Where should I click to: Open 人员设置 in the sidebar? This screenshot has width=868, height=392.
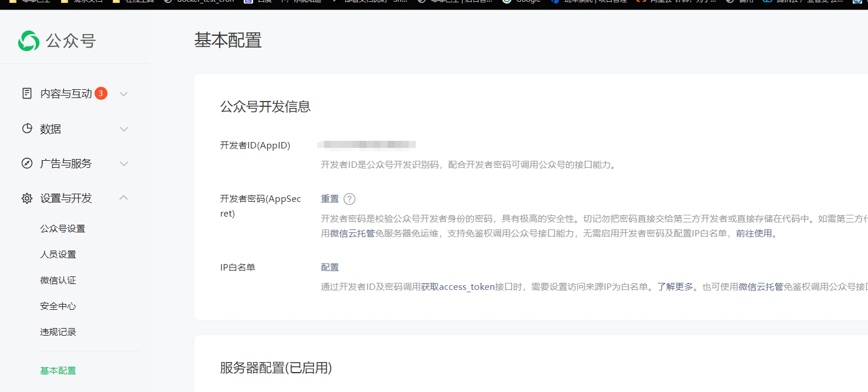click(58, 255)
